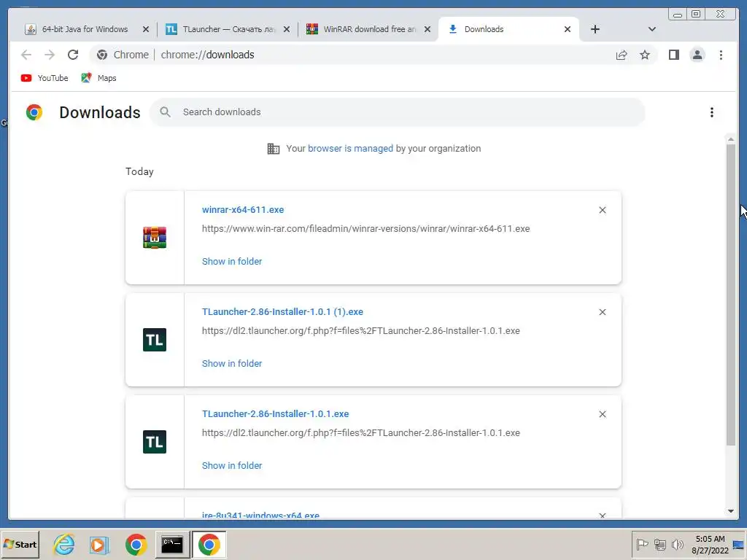
Task: Share this page icon
Action: tap(622, 55)
